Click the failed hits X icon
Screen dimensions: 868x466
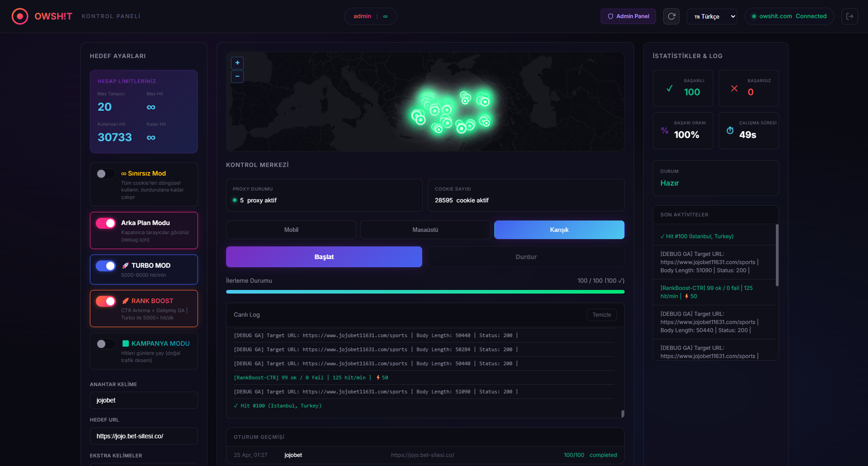(x=734, y=88)
